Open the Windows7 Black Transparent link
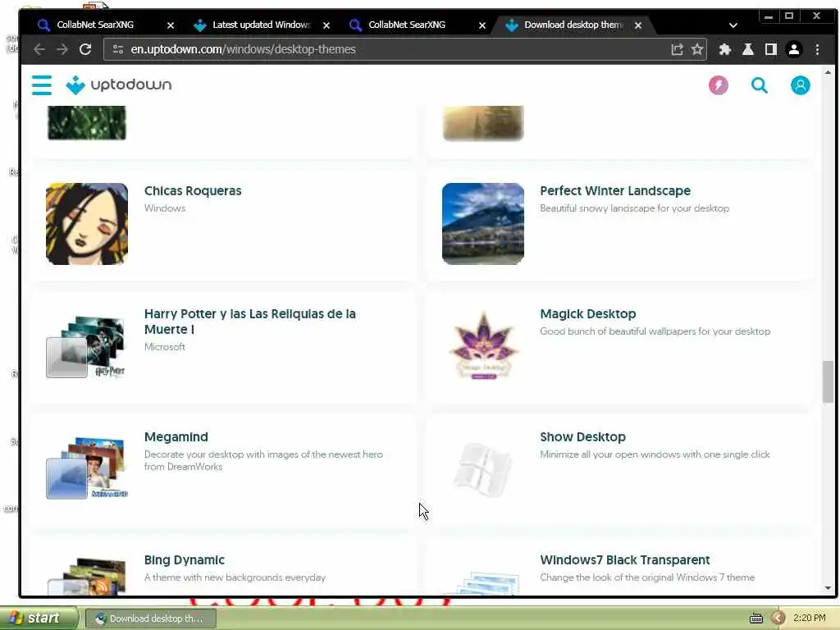840x630 pixels. click(x=624, y=560)
